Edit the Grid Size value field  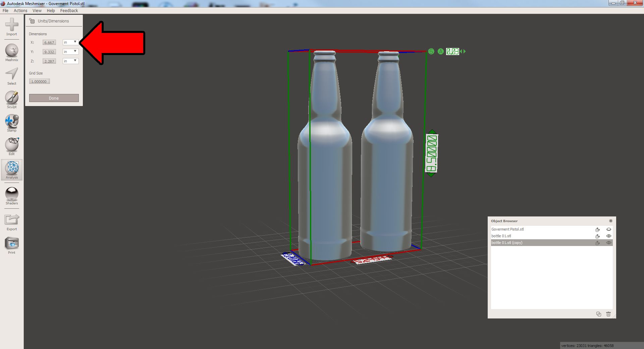(x=39, y=81)
